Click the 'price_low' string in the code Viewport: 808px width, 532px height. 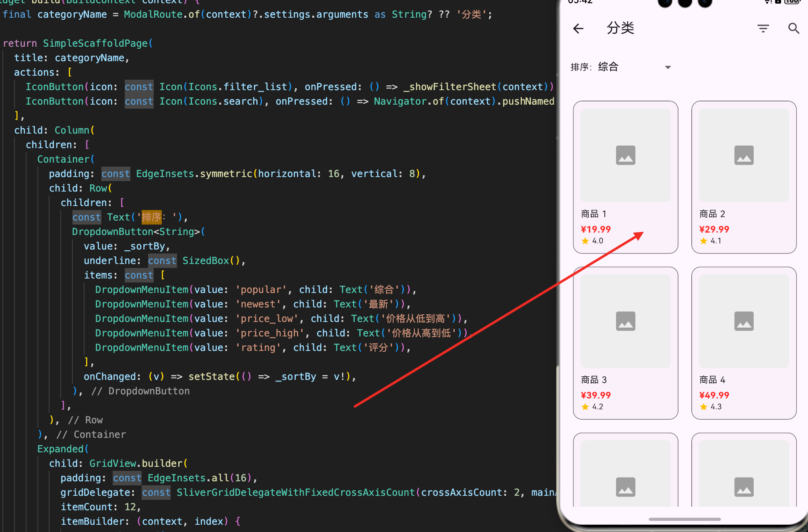pos(267,319)
